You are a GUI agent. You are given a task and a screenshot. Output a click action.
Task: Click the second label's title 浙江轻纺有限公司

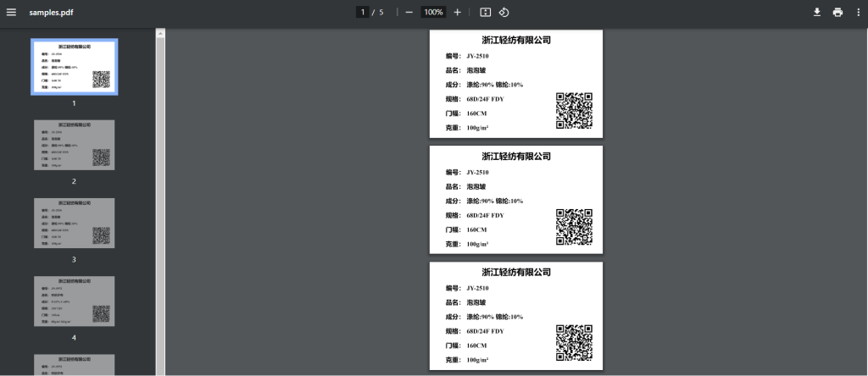pos(516,157)
